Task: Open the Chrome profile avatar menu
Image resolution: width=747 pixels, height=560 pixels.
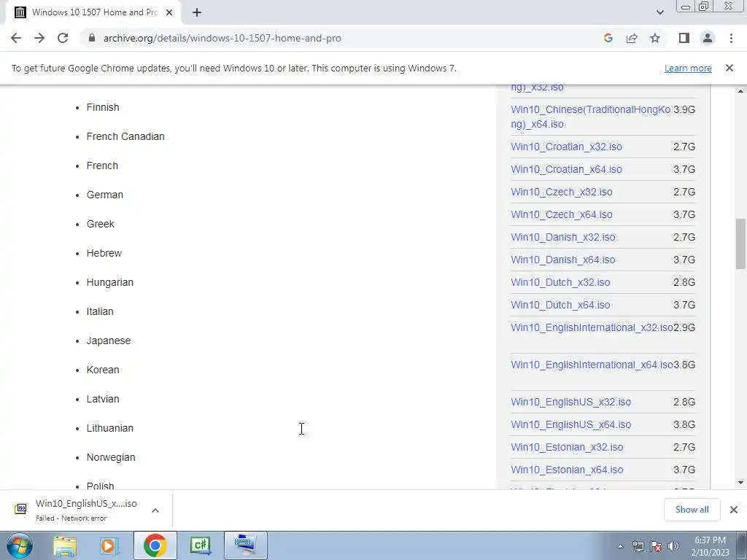Action: (708, 38)
